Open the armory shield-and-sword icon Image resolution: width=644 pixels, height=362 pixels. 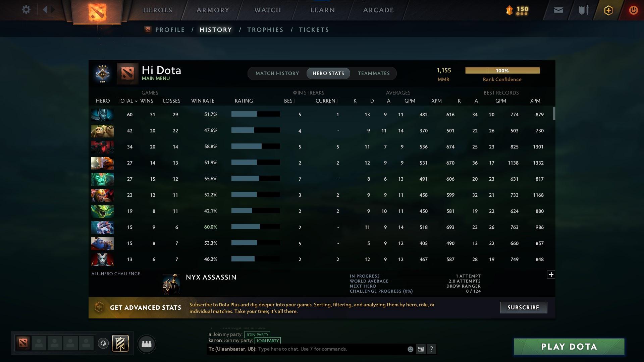tap(583, 10)
